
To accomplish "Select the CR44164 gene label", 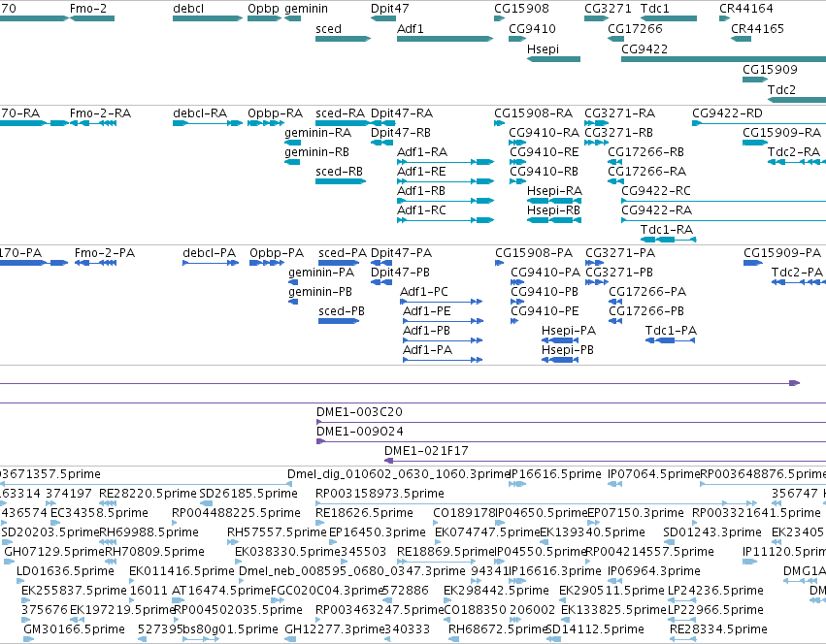I will 746,9.
